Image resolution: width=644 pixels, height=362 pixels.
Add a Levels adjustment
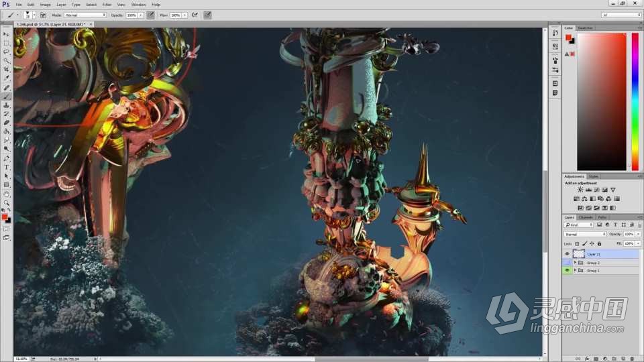(x=588, y=190)
